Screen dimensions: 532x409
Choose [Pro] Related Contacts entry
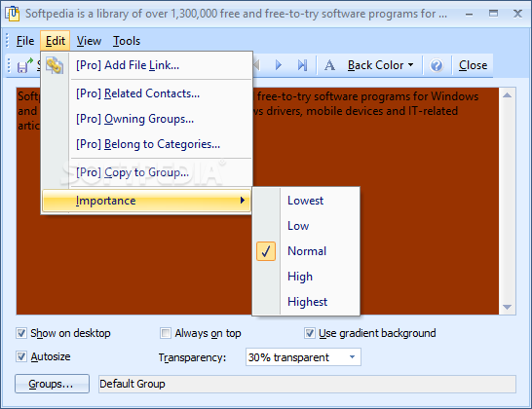(147, 93)
